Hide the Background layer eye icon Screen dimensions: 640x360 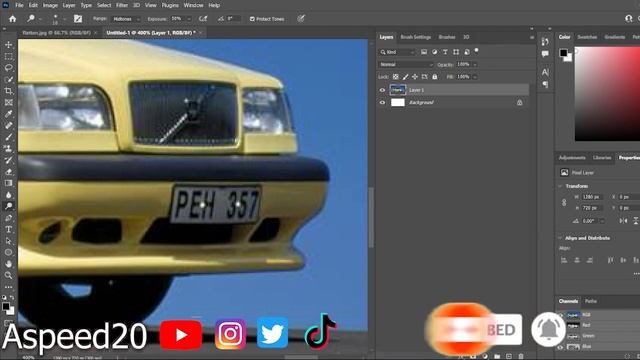click(382, 102)
